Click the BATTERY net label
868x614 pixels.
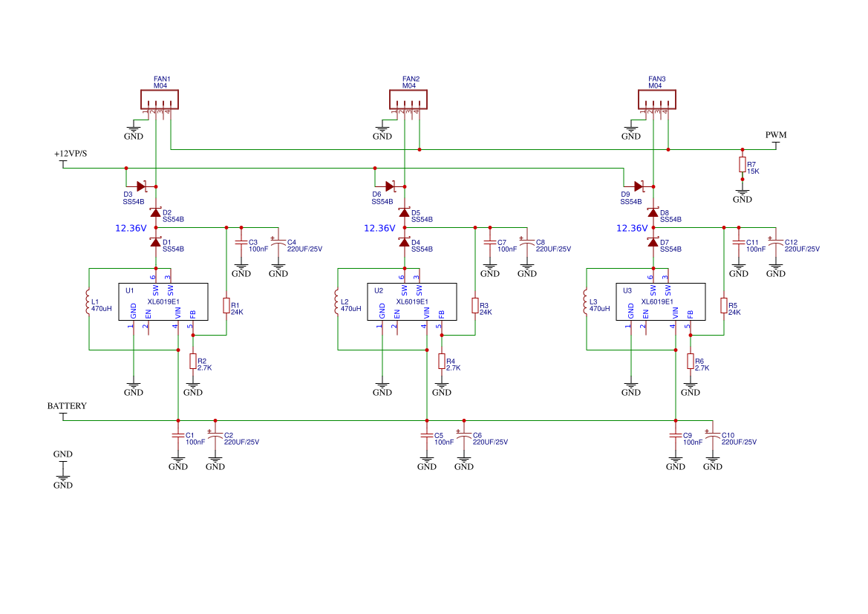67,406
